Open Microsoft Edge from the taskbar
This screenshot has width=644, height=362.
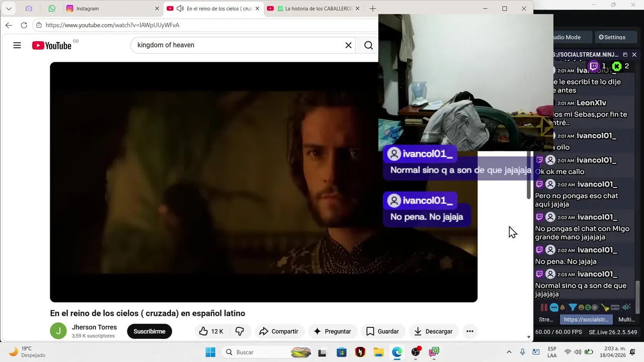(x=397, y=352)
